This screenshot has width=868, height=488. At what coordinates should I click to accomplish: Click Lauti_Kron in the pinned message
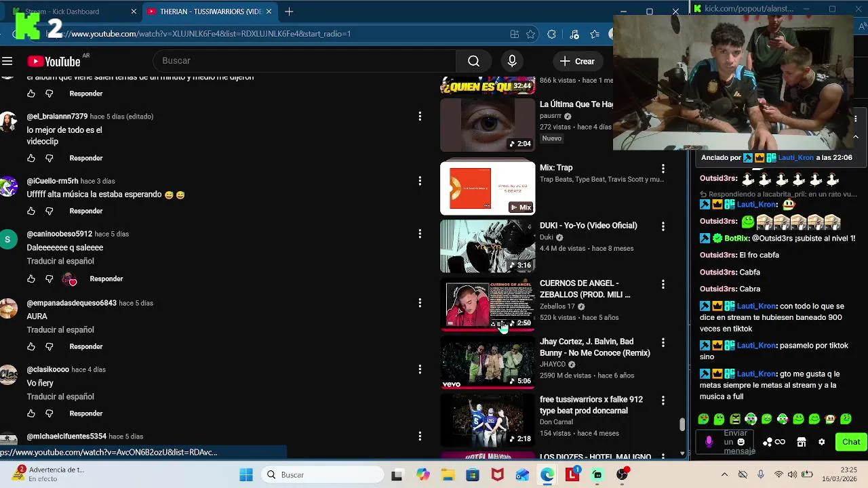coord(795,157)
